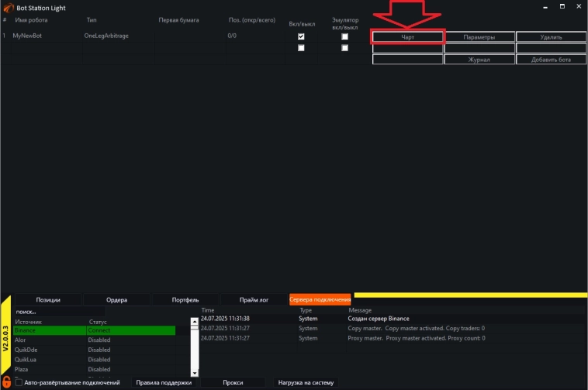Disable the MyNewBot on/off checkbox
The height and width of the screenshot is (390, 588).
pos(301,36)
